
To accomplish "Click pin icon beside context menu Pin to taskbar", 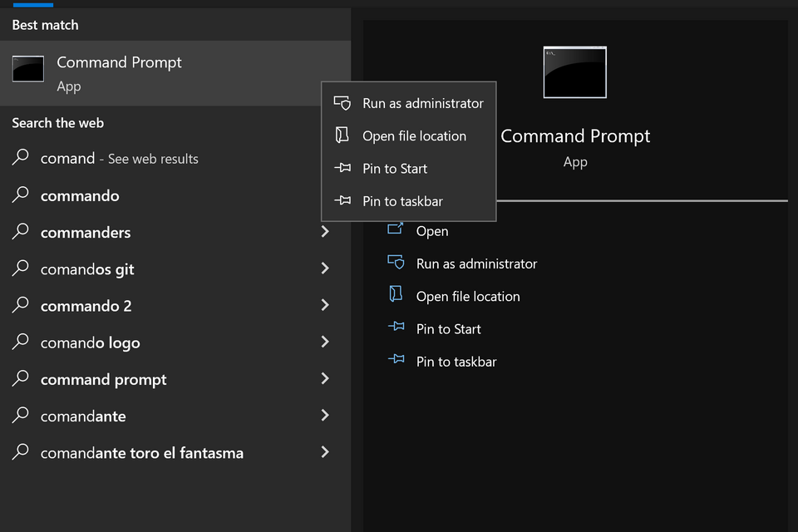I will (x=342, y=201).
